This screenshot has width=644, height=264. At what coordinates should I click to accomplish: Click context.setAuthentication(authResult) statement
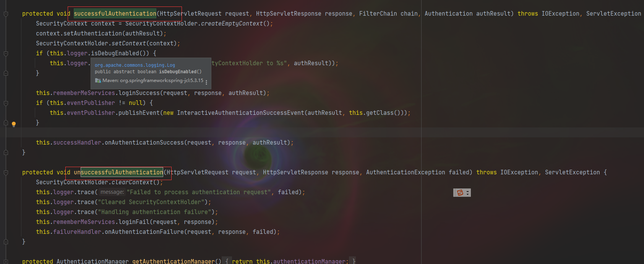tap(101, 34)
